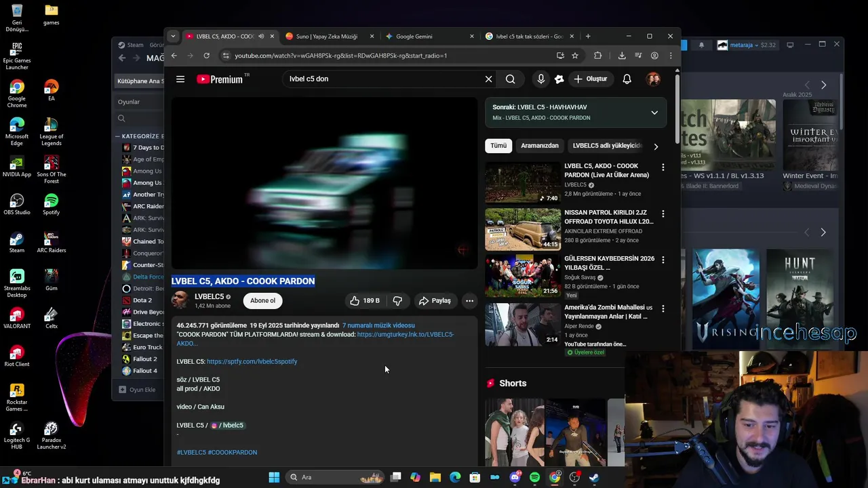Mute the YouTube tab audio icon

pyautogui.click(x=261, y=37)
